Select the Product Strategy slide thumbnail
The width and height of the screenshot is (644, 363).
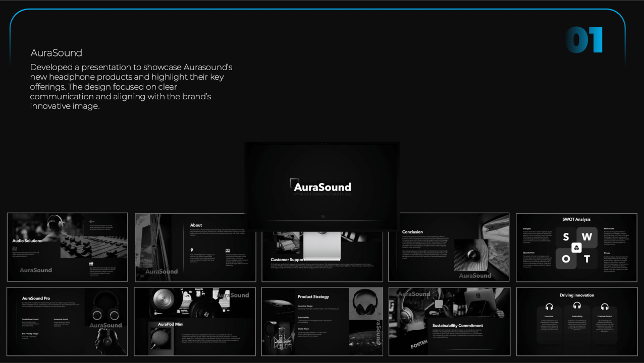[x=322, y=321]
